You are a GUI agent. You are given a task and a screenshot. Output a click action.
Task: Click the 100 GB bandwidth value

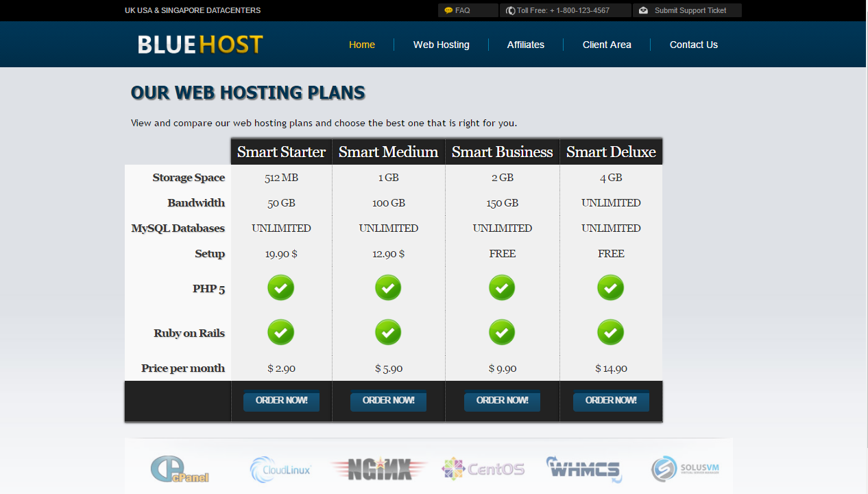coord(388,203)
